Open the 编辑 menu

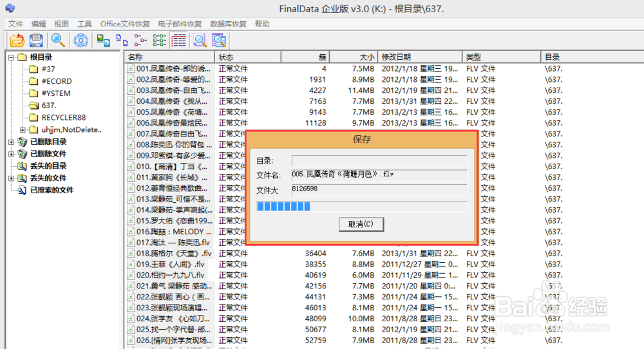[x=39, y=24]
